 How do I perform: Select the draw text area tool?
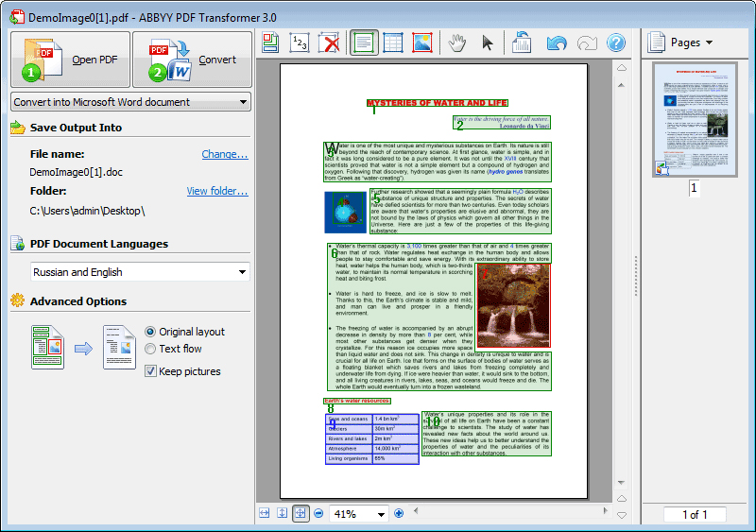364,43
